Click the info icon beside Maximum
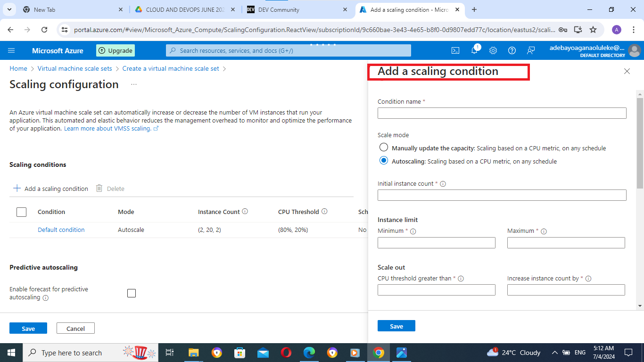This screenshot has height=362, width=644. pos(544,231)
